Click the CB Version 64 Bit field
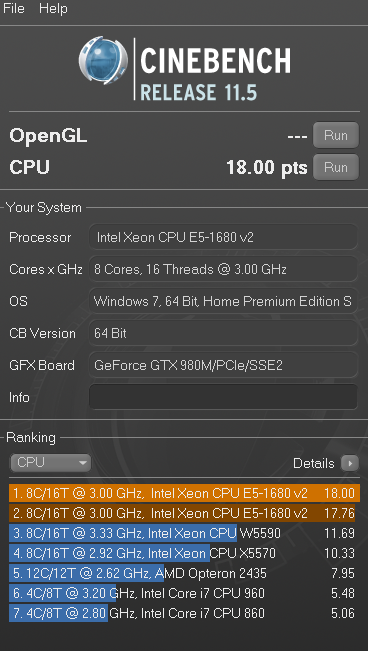368x651 pixels. pyautogui.click(x=223, y=333)
